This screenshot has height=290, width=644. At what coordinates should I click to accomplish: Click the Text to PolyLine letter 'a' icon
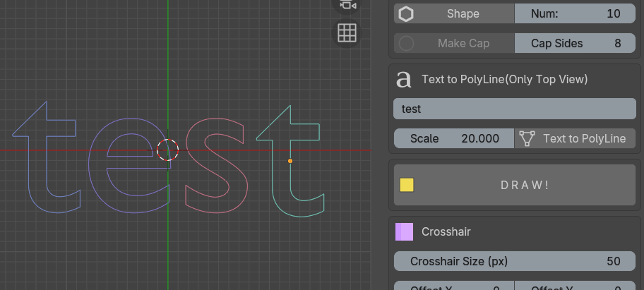[x=404, y=79]
